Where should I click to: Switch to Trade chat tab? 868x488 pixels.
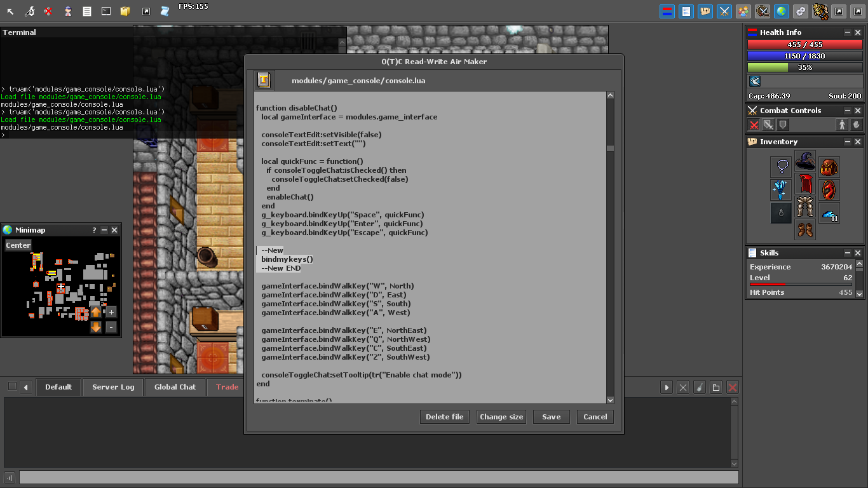227,387
